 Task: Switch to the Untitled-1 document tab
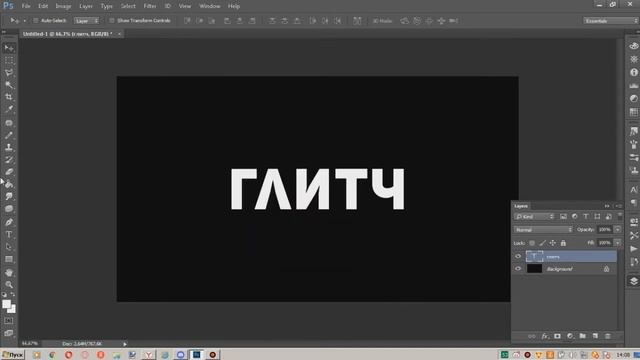[67, 34]
